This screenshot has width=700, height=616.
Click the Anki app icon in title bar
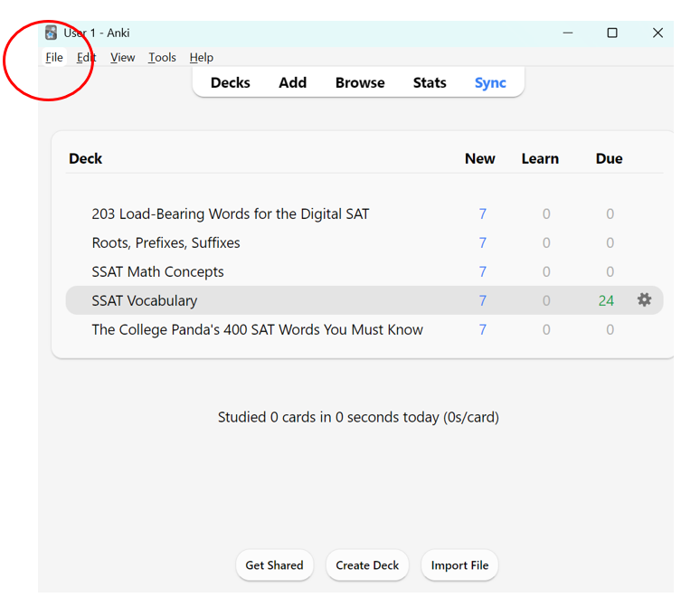click(x=51, y=33)
